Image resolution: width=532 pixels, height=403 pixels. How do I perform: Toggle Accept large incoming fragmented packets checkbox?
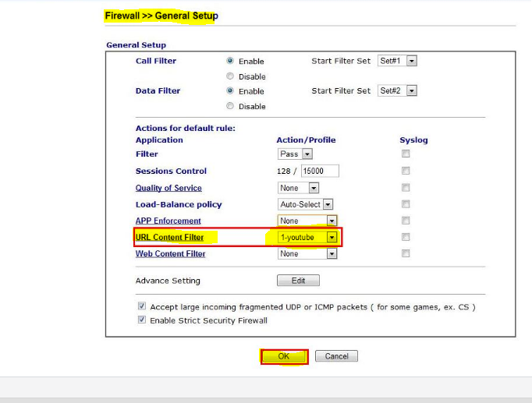coord(142,306)
